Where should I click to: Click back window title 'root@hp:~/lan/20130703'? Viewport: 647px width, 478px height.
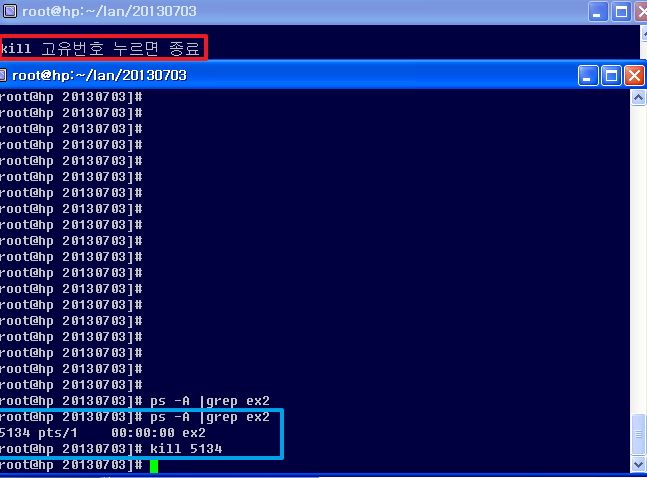[109, 11]
